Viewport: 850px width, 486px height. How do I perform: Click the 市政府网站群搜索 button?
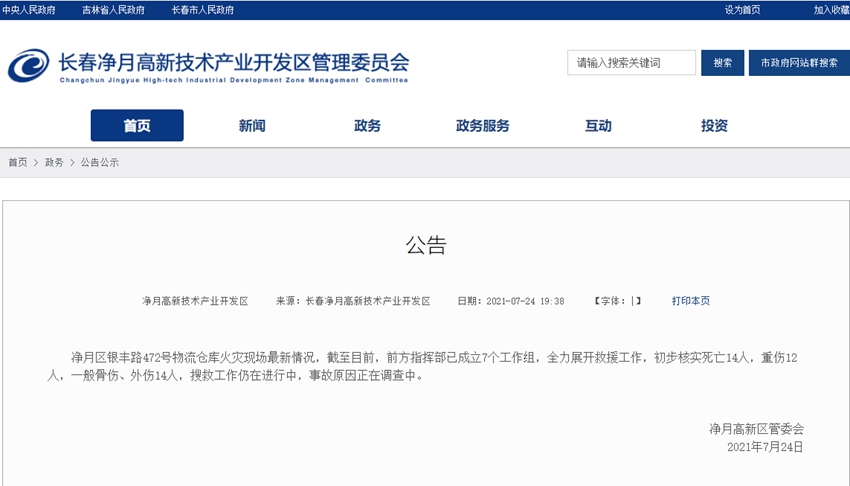[x=798, y=63]
